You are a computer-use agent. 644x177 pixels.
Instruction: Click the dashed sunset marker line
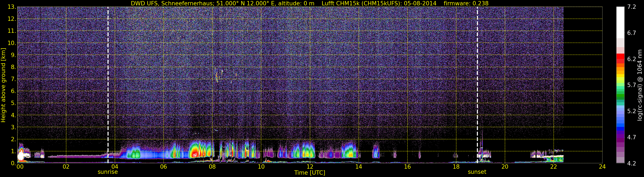pyautogui.click(x=477, y=85)
